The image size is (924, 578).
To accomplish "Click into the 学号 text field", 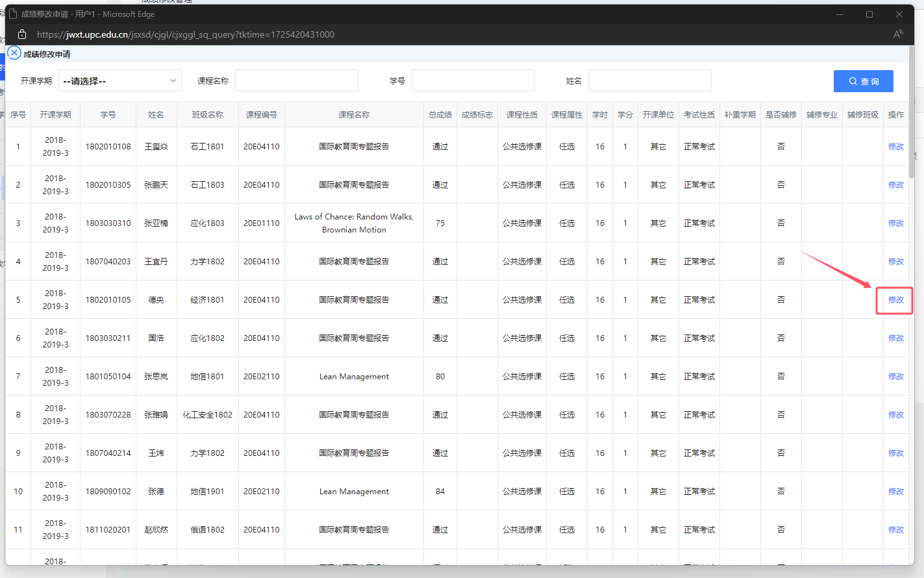I will click(x=473, y=81).
